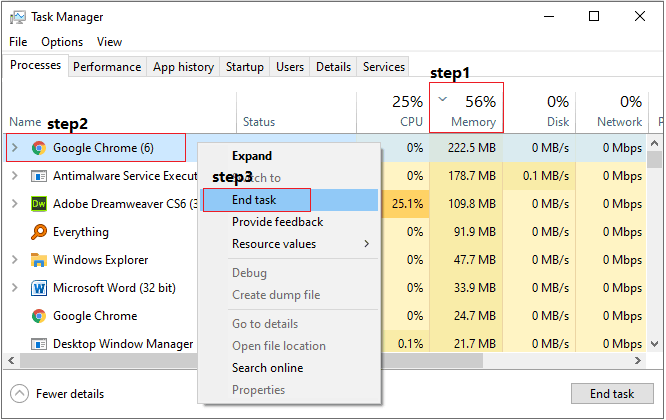Image resolution: width=666 pixels, height=420 pixels.
Task: Select the Everything process row name
Action: [81, 232]
